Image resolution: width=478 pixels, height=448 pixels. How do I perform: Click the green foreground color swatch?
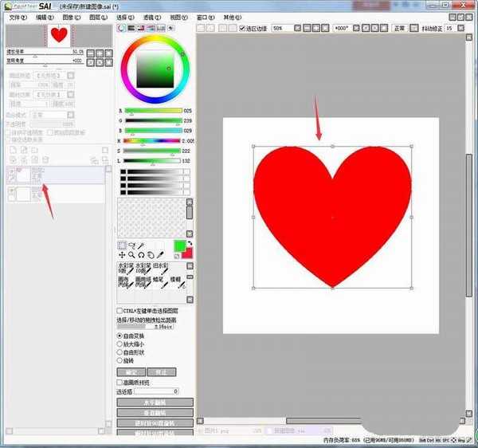179,246
